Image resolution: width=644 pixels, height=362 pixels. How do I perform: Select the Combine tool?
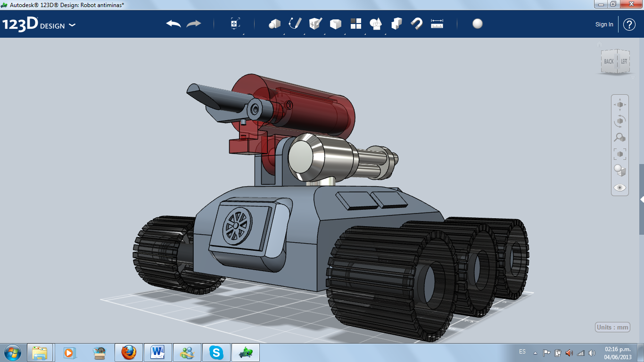click(x=396, y=24)
